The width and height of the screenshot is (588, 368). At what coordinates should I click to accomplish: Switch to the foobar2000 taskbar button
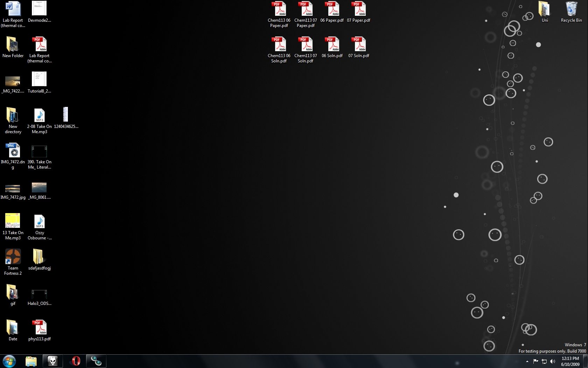click(52, 361)
